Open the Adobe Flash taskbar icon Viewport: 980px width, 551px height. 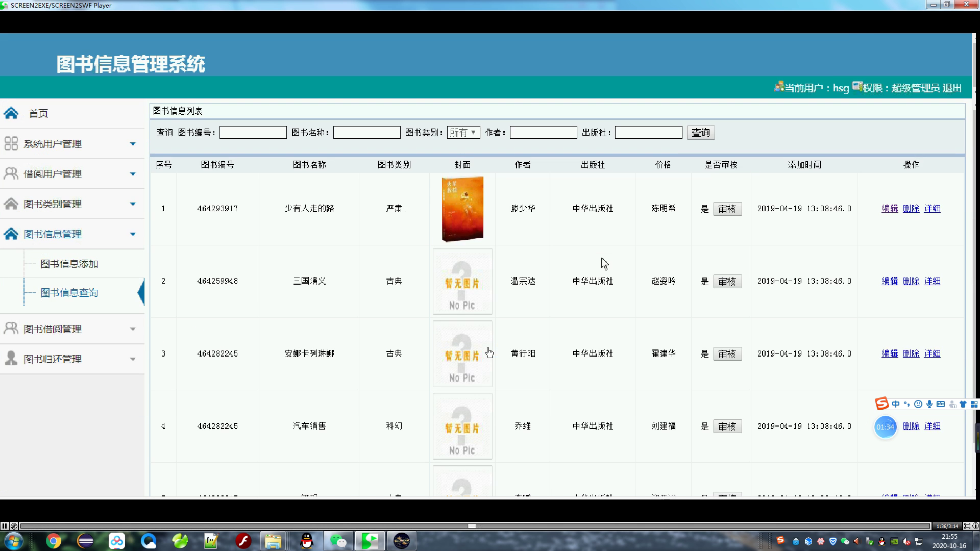pyautogui.click(x=243, y=541)
